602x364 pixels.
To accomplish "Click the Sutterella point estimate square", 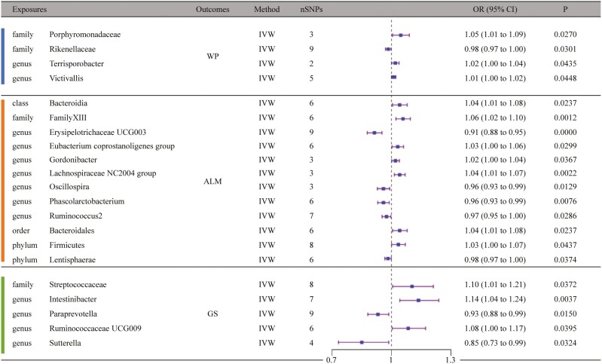I will [x=362, y=342].
